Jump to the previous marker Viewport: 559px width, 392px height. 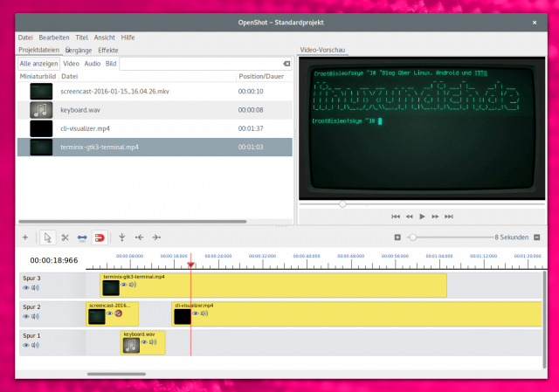tap(139, 237)
